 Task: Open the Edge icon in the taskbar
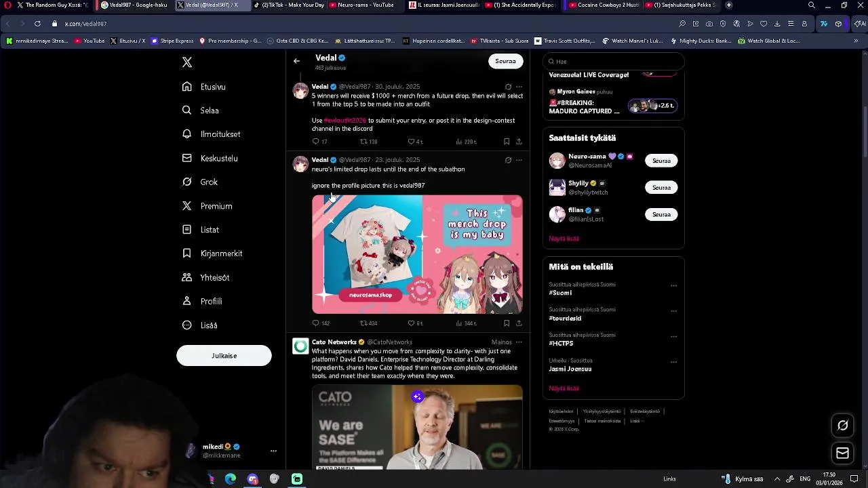[x=231, y=479]
